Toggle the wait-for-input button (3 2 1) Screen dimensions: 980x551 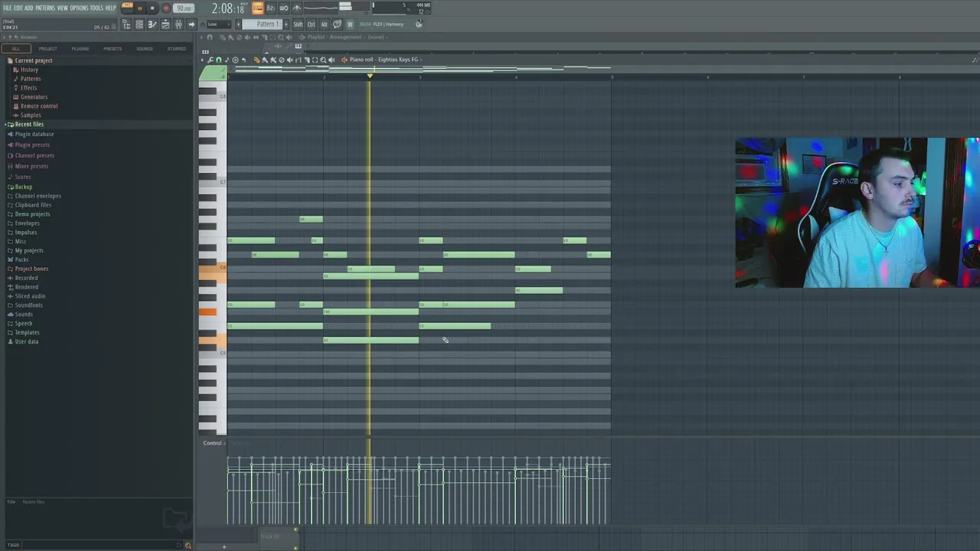click(x=270, y=8)
